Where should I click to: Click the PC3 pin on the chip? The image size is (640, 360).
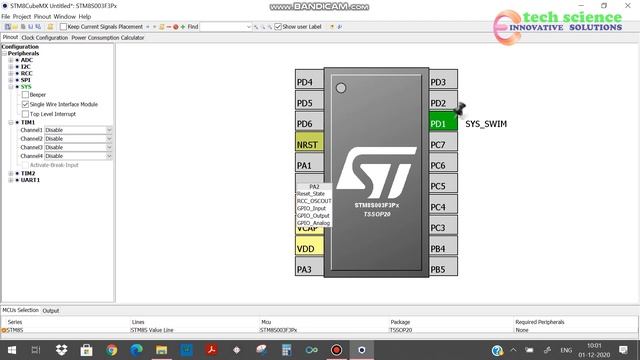click(443, 225)
